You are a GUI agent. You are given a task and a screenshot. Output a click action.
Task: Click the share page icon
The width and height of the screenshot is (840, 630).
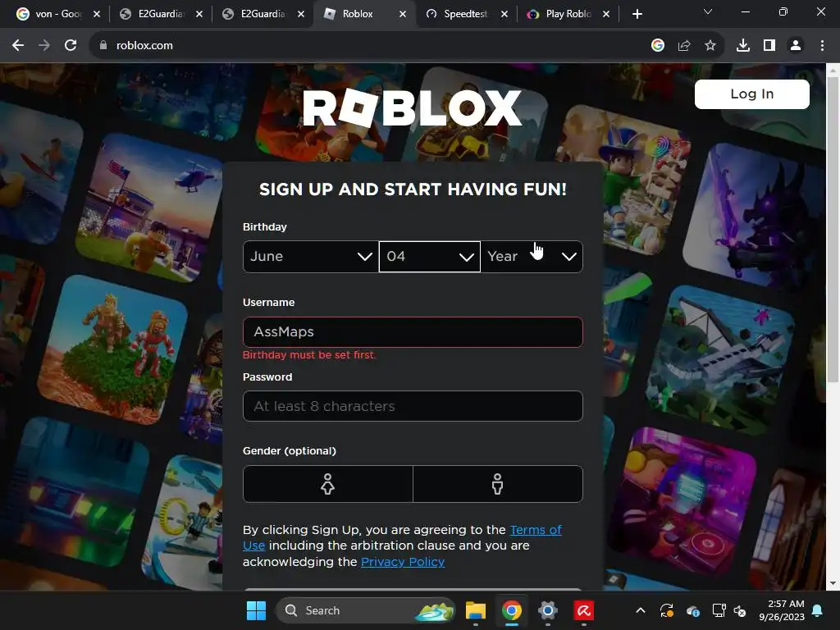point(684,46)
